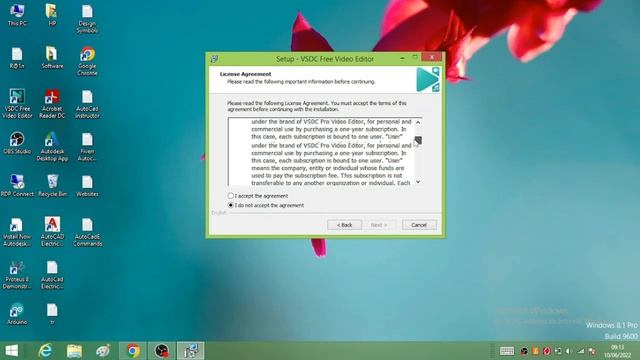Click the setup icon in title bar
This screenshot has height=360, width=640.
[x=214, y=59]
